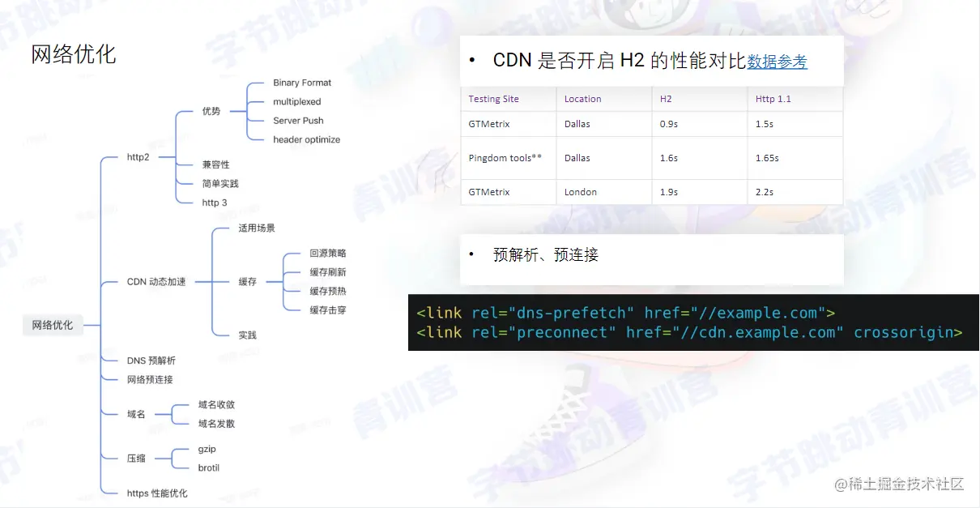Select the 网络优化 root mind-map node
980x508 pixels.
point(53,325)
